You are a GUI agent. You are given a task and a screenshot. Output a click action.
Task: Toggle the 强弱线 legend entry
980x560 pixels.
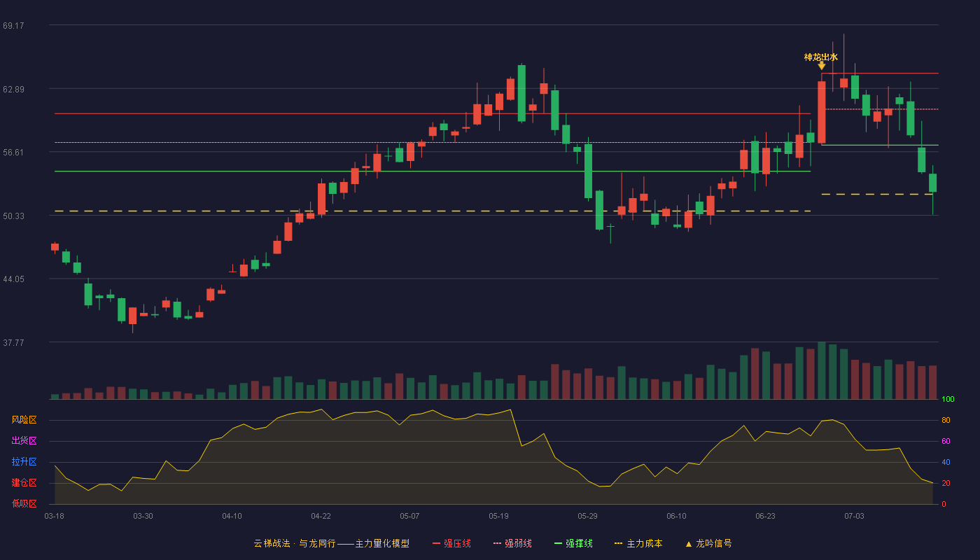[513, 543]
